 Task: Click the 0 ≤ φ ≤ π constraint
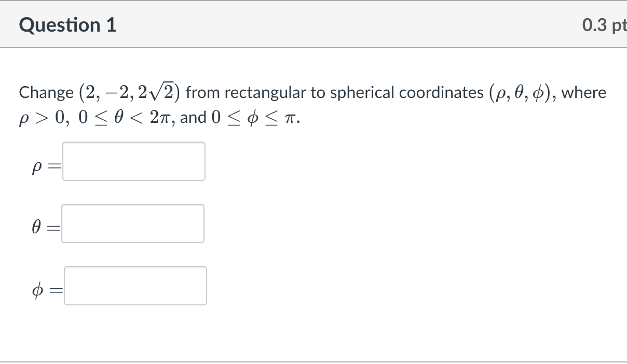[x=254, y=118]
